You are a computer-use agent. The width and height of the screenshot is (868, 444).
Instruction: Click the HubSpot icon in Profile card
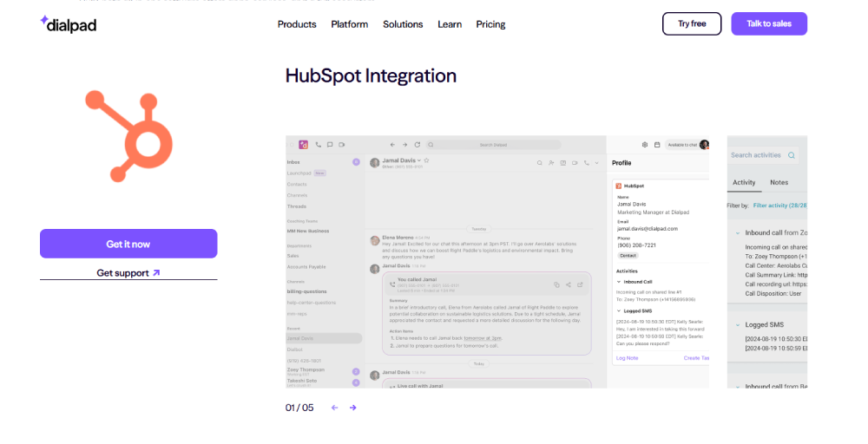pyautogui.click(x=619, y=186)
